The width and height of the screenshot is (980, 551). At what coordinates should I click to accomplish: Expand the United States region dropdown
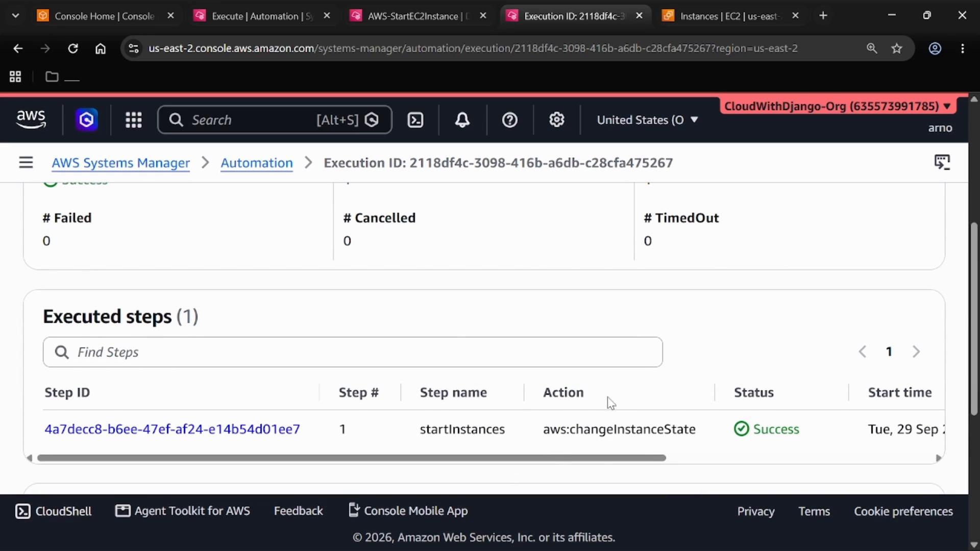647,120
